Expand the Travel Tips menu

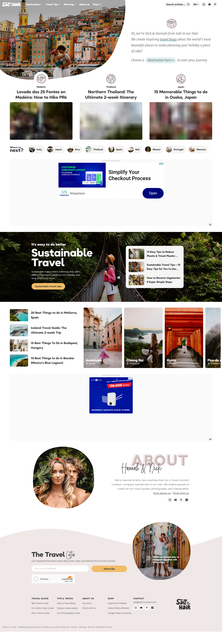point(53,4)
